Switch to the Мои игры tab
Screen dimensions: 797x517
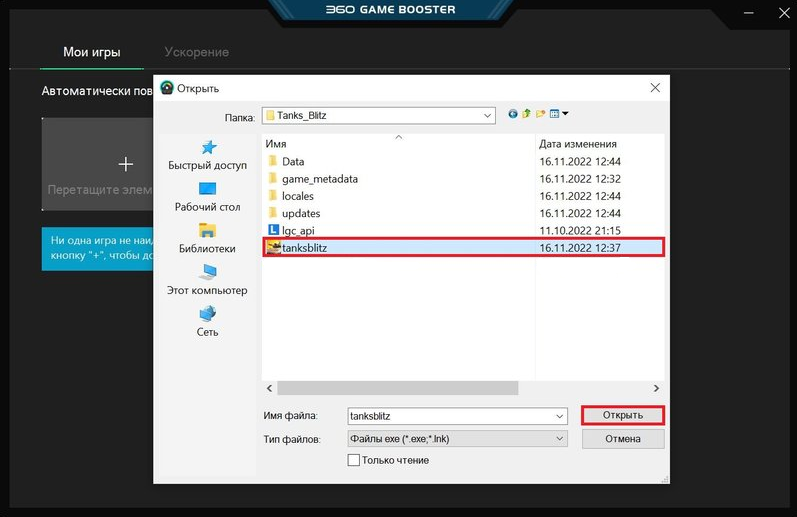91,52
